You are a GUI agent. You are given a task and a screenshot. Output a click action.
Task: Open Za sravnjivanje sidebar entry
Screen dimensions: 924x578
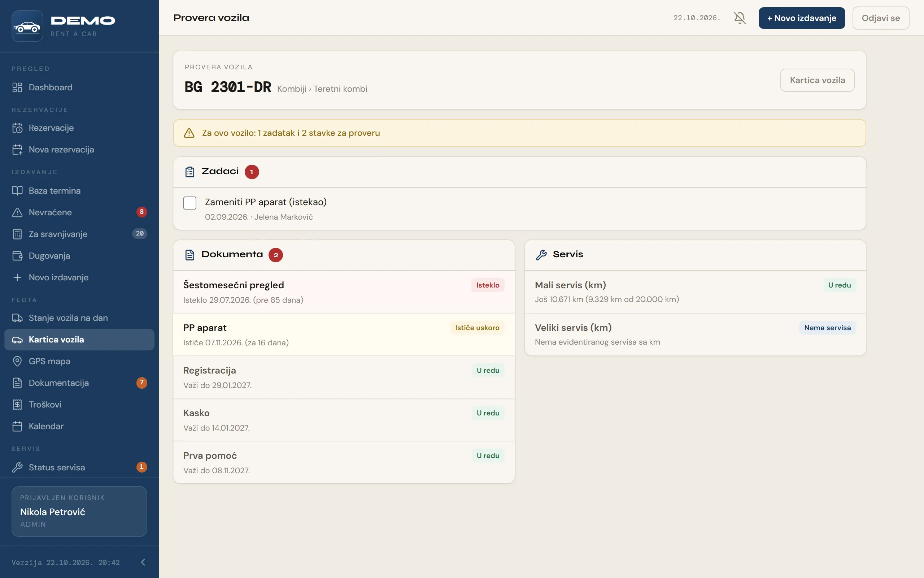pos(79,234)
